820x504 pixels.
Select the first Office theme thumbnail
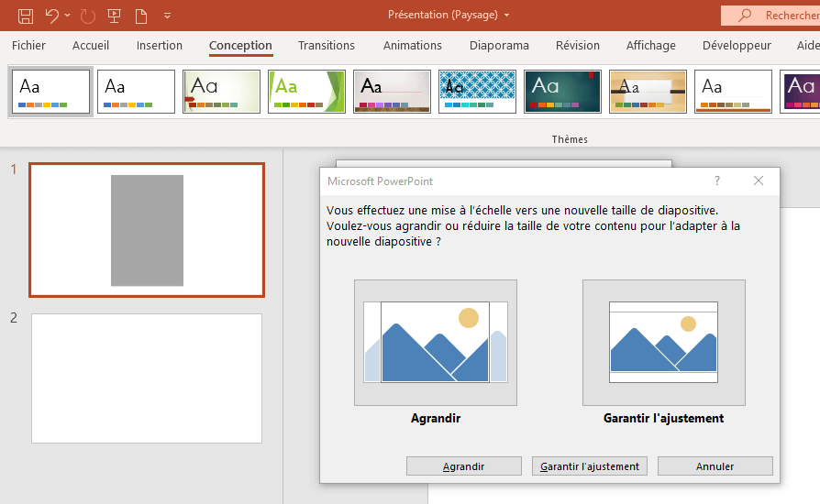(x=50, y=92)
